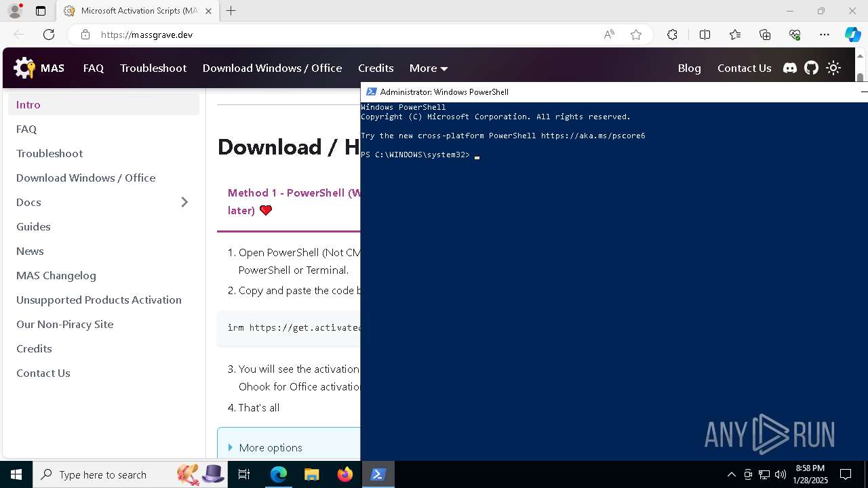
Task: Open the Windows Start menu
Action: click(x=16, y=474)
